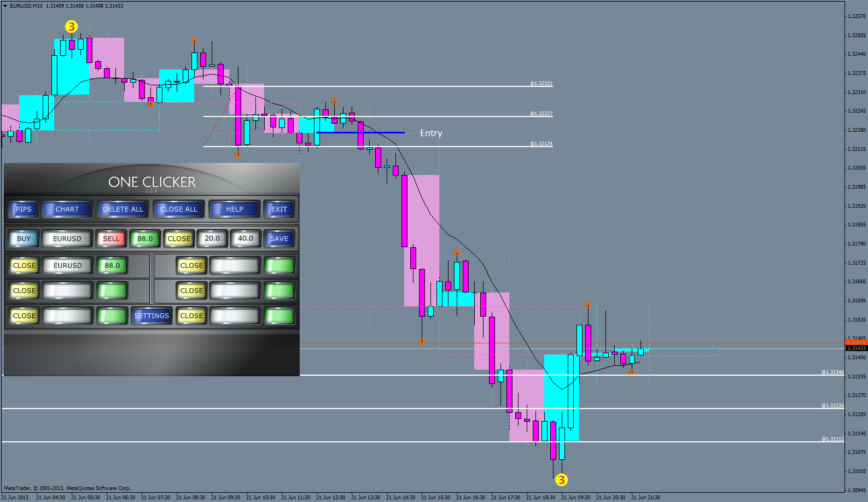
Task: Place a BUY order
Action: (x=24, y=238)
